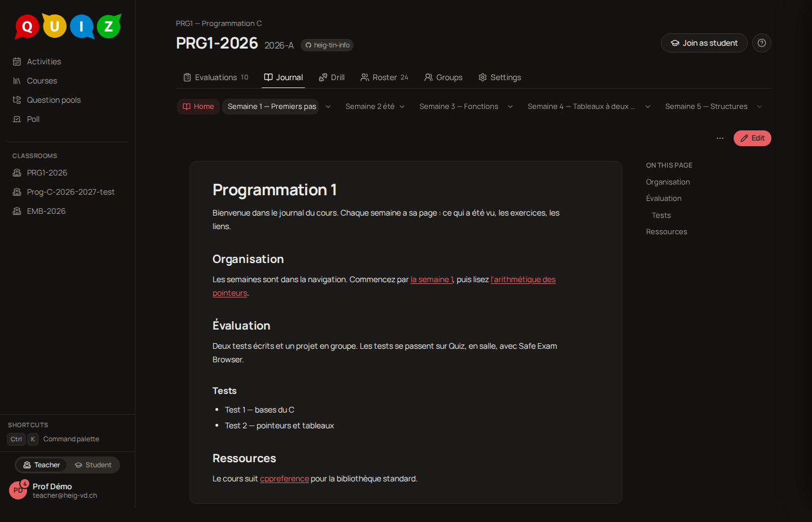Expand the Semaine 1 chevron

(x=328, y=107)
